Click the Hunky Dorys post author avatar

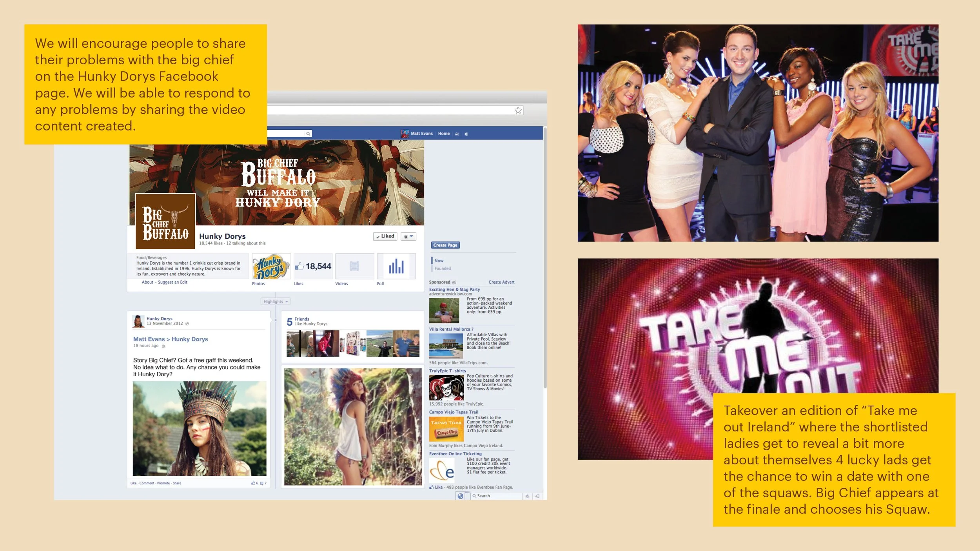pos(138,321)
